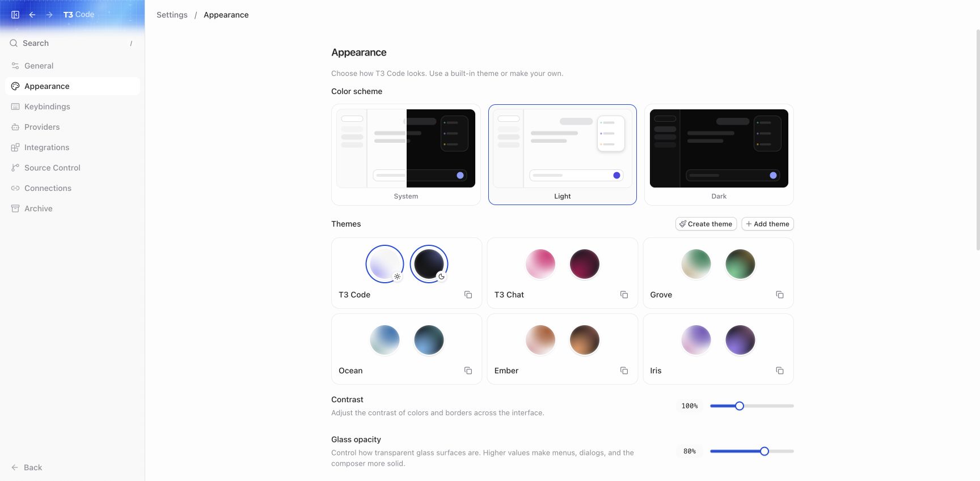Click the Add theme button

tap(767, 224)
